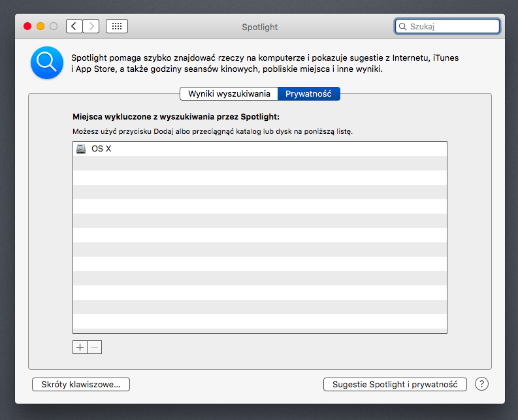Screen dimensions: 518x420
Task: Click the Miejsca wykluczone z wyszukiwania heading
Action: click(x=176, y=117)
